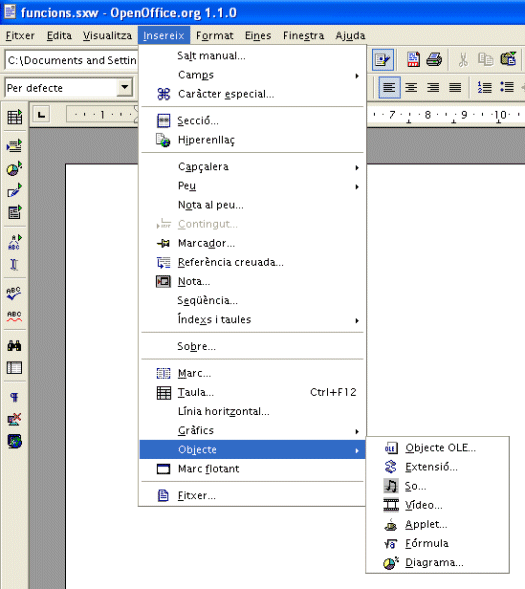Toggle Nonprinting Characters paragraph icon

[x=14, y=397]
